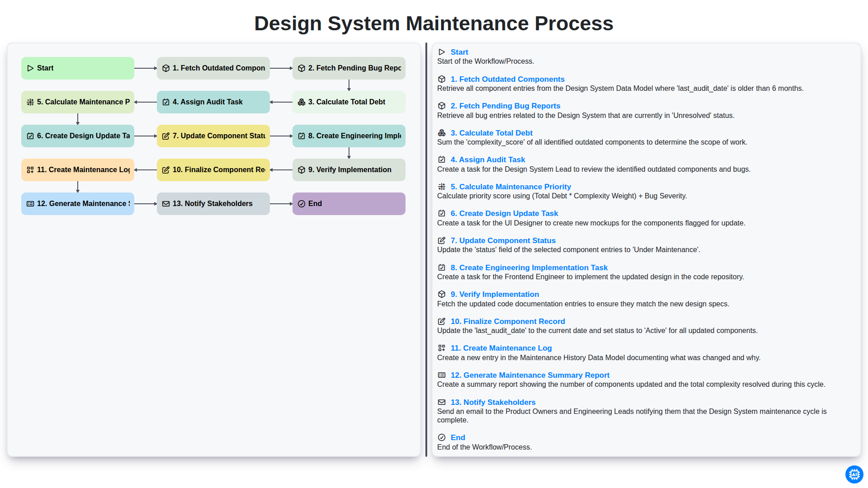Click the play icon in the Start node
The width and height of the screenshot is (868, 488).
[x=30, y=68]
